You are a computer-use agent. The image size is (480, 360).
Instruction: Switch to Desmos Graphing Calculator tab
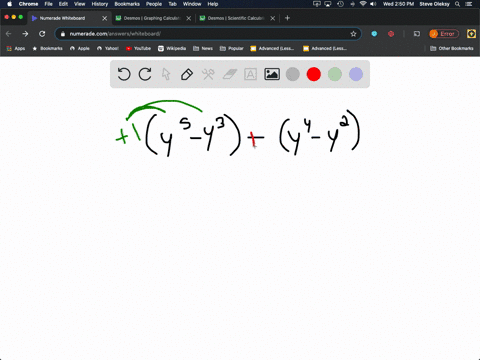tap(152, 18)
